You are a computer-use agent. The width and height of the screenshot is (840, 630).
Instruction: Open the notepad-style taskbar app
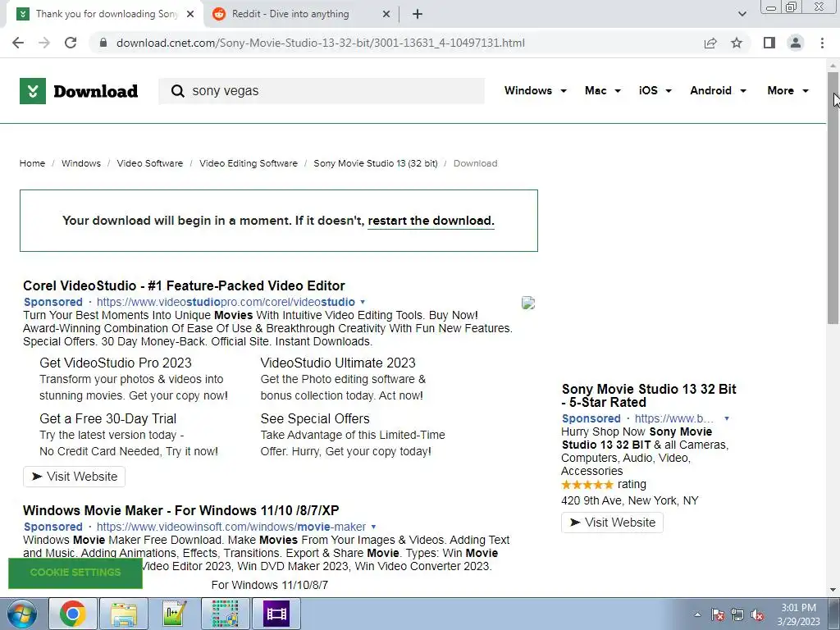pos(174,614)
